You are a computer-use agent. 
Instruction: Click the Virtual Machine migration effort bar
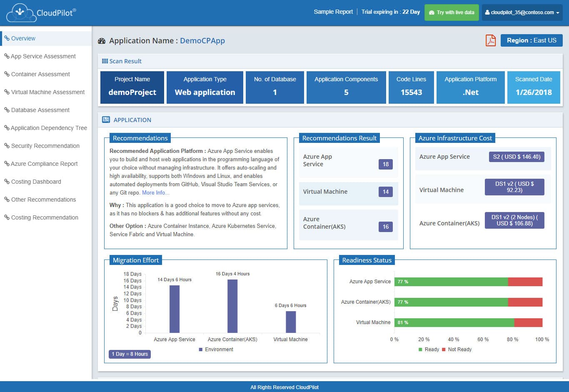point(291,322)
